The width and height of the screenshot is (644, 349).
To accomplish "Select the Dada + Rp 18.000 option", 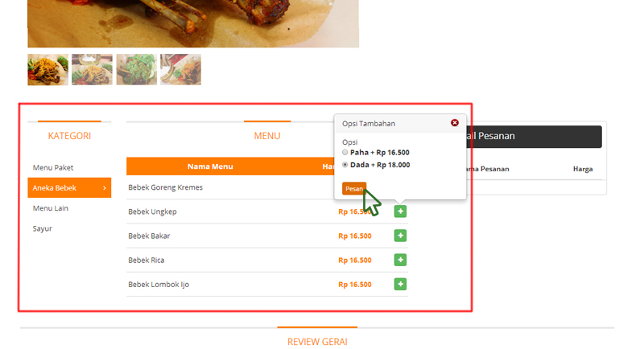I will click(345, 165).
